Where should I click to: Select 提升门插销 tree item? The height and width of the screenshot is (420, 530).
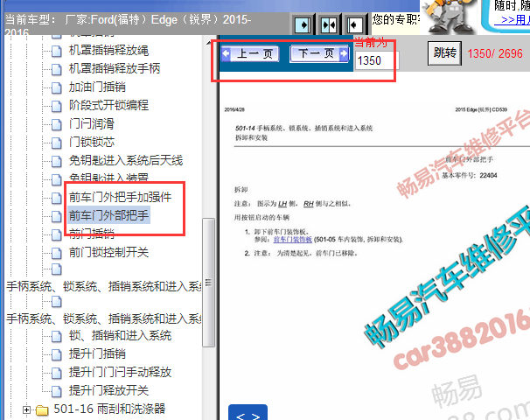pyautogui.click(x=97, y=353)
